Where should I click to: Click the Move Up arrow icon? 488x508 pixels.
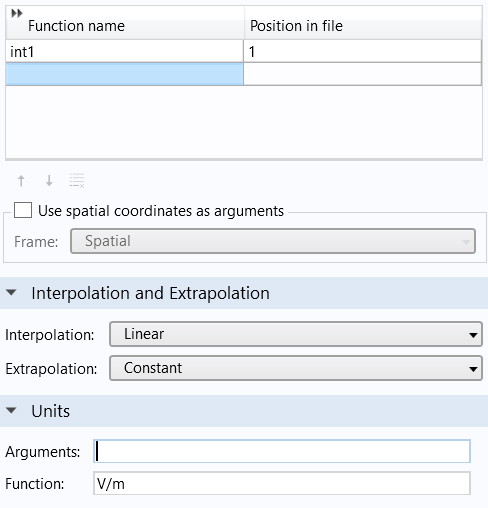click(21, 181)
